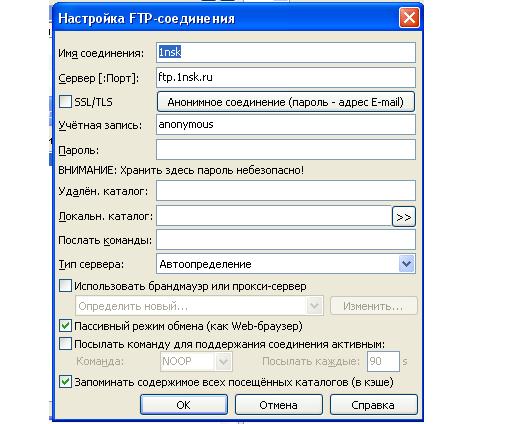This screenshot has height=424, width=512.
Task: Click the server field containing ftp.1nsk.ru
Action: [x=286, y=77]
